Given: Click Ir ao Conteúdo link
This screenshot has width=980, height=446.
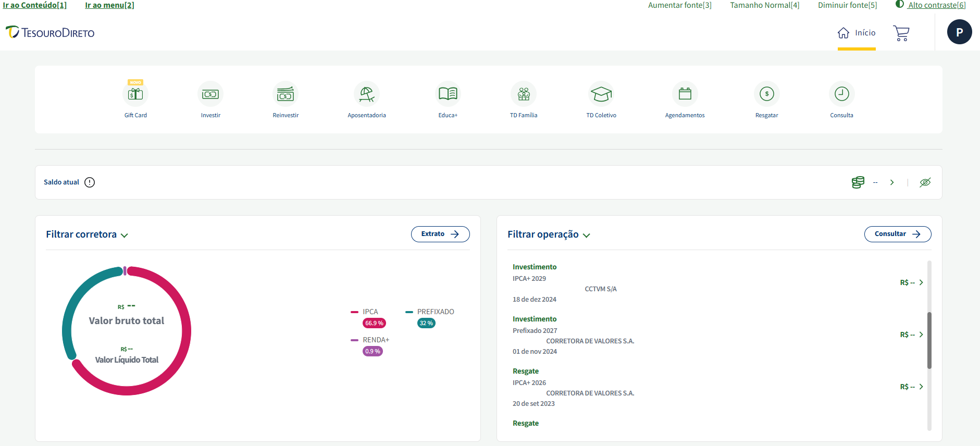Looking at the screenshot, I should tap(35, 5).
